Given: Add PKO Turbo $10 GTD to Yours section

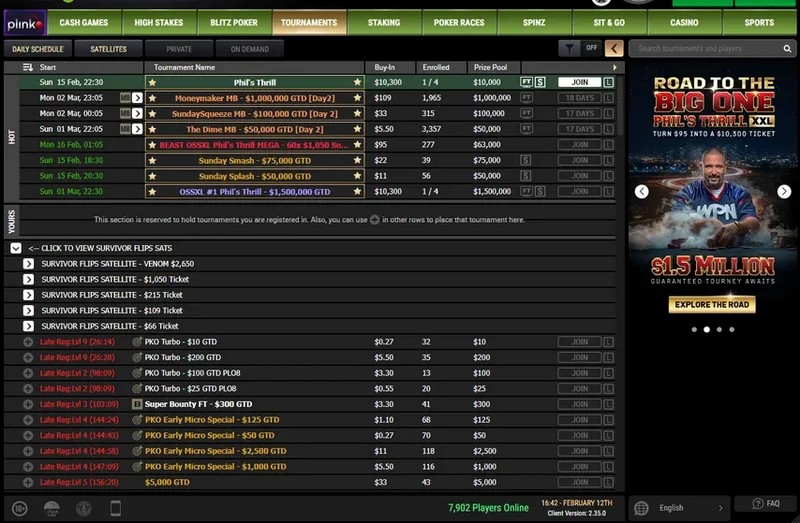Looking at the screenshot, I should (x=28, y=342).
